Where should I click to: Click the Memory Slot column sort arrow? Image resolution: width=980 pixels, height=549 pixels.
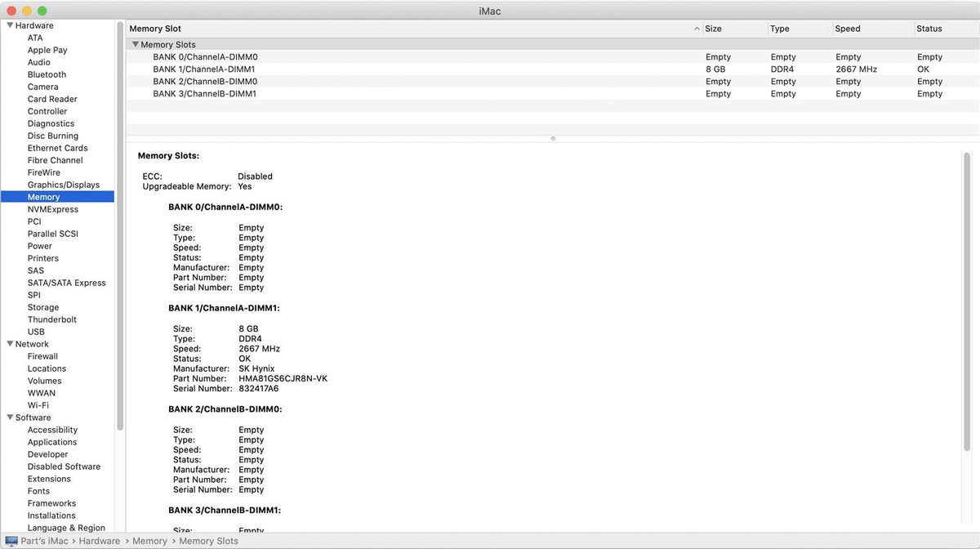point(697,28)
